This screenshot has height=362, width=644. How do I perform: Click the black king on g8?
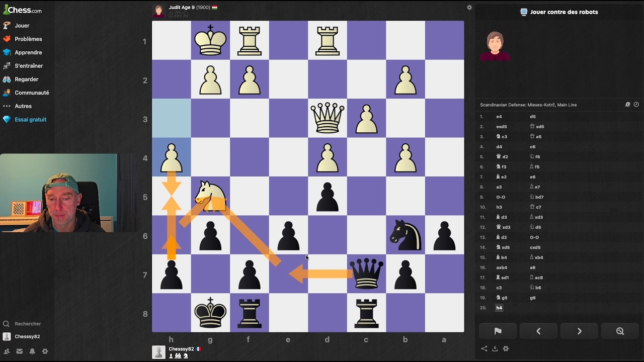(x=210, y=313)
